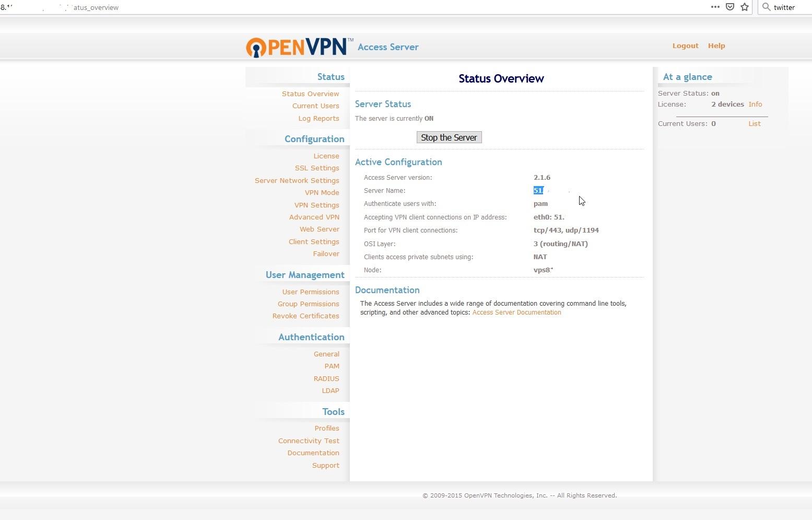Open the browser page actions (three dots) menu
812x520 pixels.
pos(715,7)
